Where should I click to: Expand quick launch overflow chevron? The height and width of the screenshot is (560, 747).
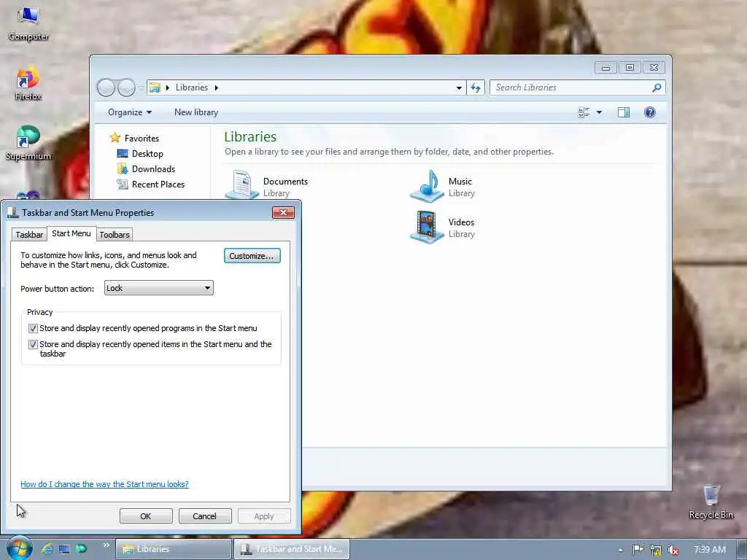106,545
